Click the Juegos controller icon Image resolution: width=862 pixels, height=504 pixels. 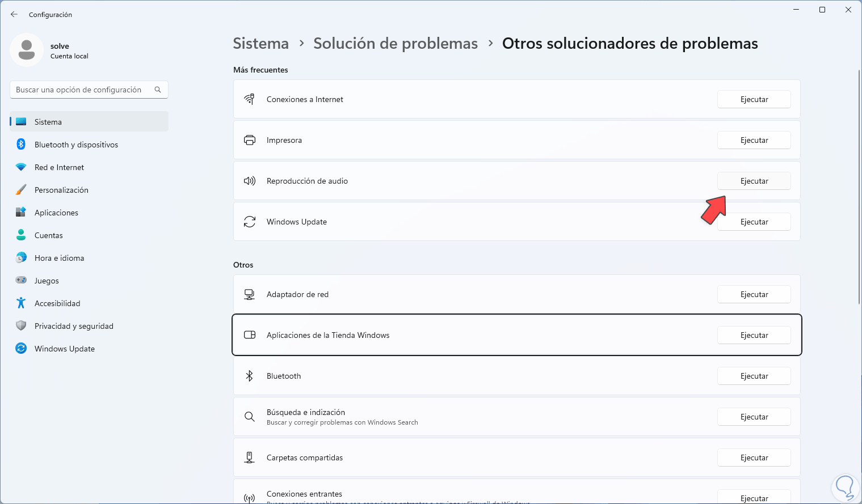(21, 281)
